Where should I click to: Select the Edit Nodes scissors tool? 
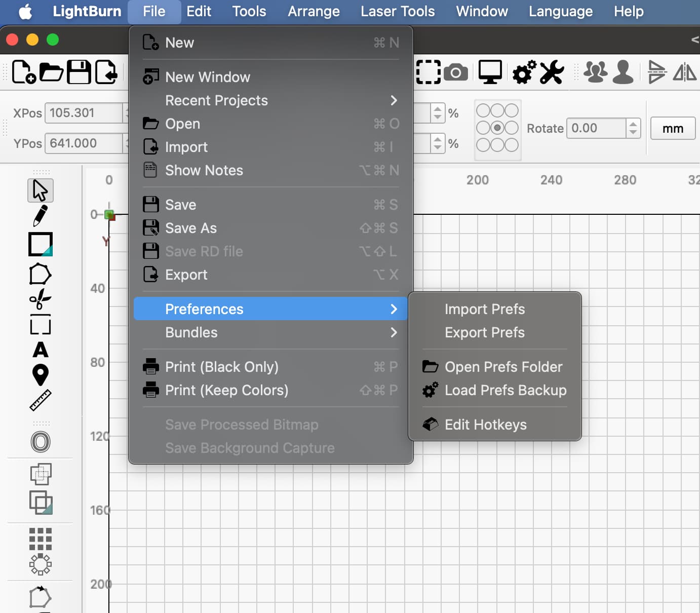click(x=41, y=299)
